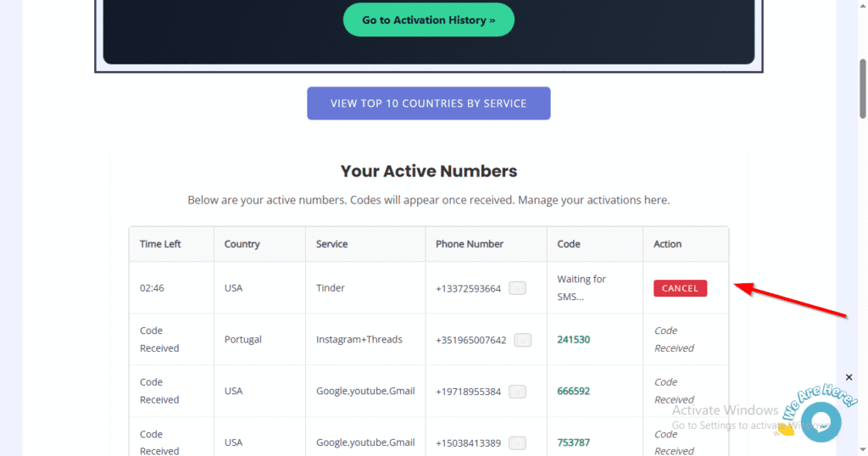Copy the USA number +15038413389
The image size is (868, 456).
click(x=517, y=442)
